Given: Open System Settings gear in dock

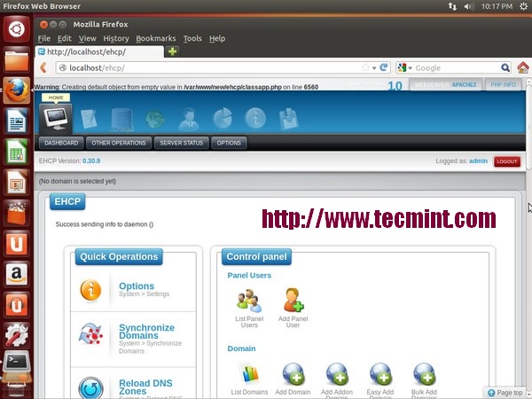Looking at the screenshot, I should click(16, 335).
